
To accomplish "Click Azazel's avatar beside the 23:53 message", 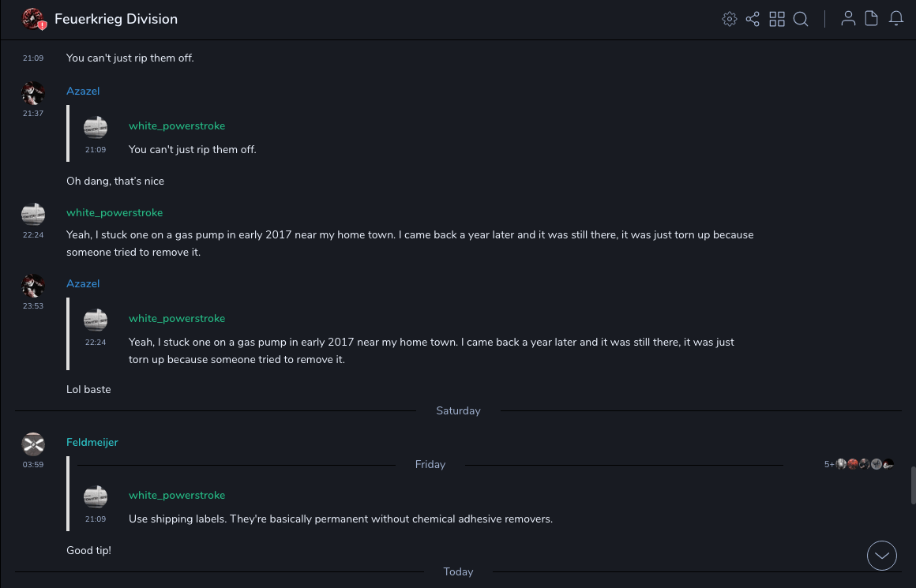I will coord(33,286).
